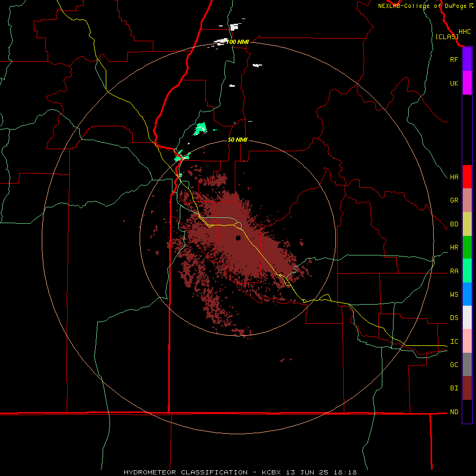Click the WS legend label
Image resolution: width=476 pixels, height=476 pixels.
[x=454, y=294]
